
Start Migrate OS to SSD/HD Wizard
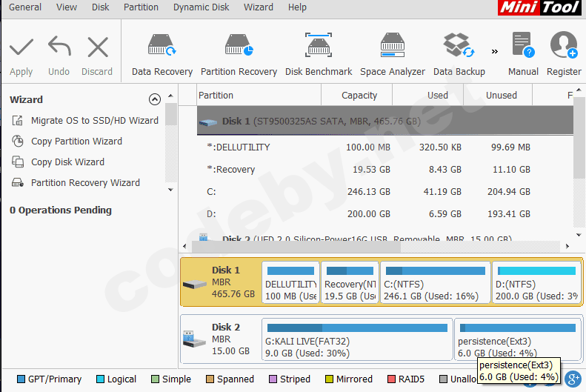[85, 120]
